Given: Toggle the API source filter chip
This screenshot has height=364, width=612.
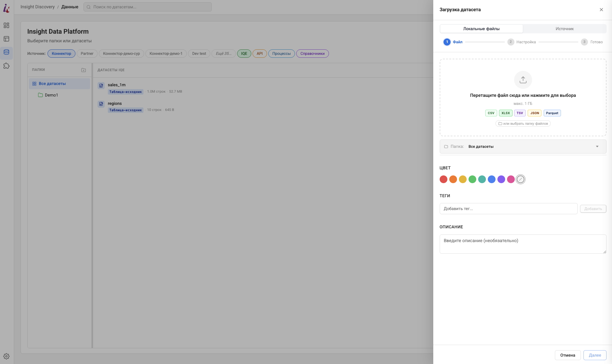Looking at the screenshot, I should (x=260, y=54).
